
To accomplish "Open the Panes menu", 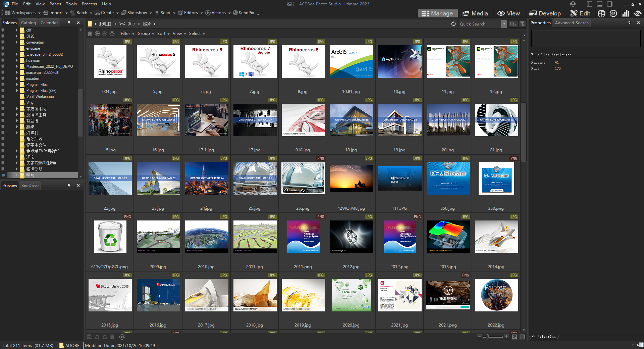I will pos(55,4).
